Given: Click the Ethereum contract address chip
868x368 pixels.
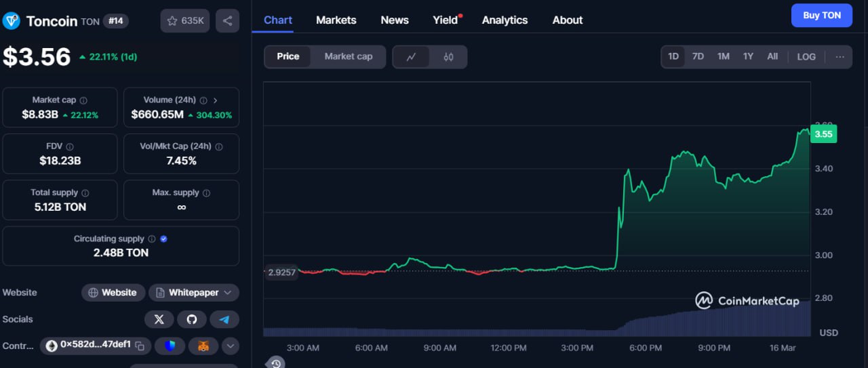Looking at the screenshot, I should (x=95, y=346).
